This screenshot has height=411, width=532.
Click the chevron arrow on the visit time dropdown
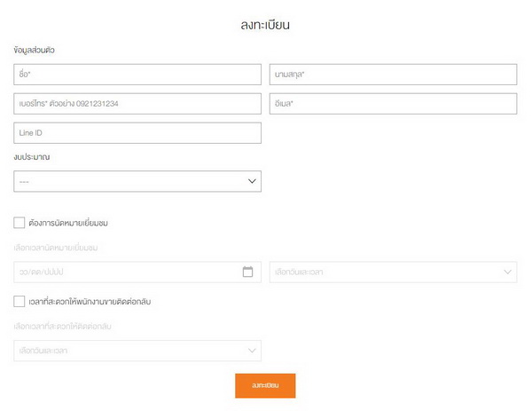[x=508, y=272]
